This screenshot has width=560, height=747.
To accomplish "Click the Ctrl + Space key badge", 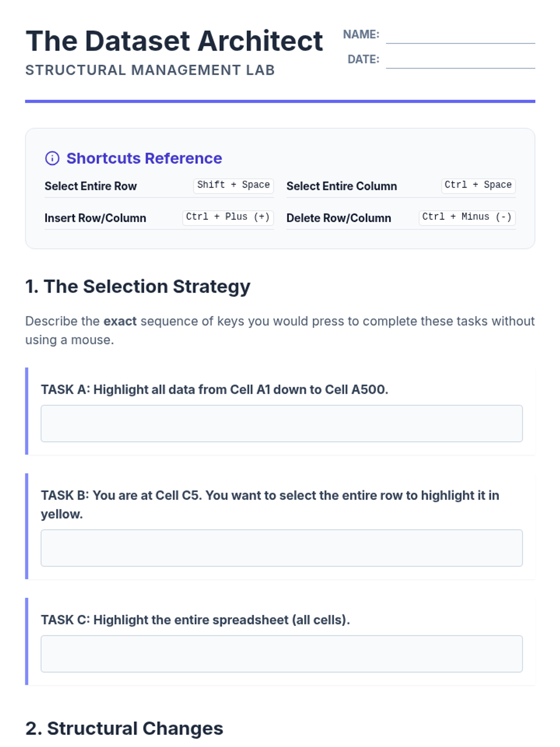I will click(x=478, y=185).
